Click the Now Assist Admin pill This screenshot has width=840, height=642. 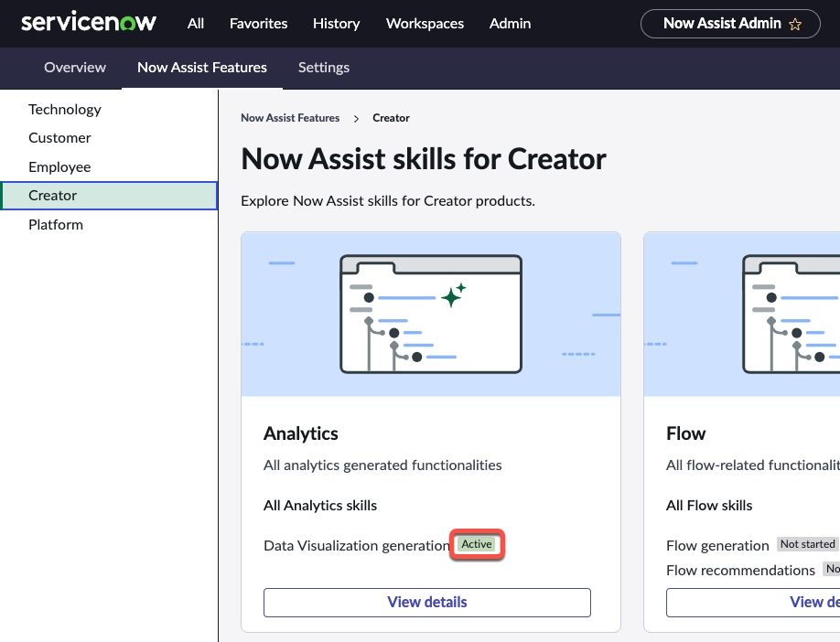[730, 24]
